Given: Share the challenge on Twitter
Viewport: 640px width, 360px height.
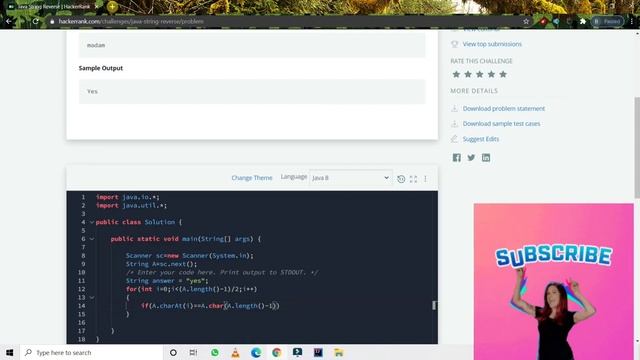Looking at the screenshot, I should [471, 158].
